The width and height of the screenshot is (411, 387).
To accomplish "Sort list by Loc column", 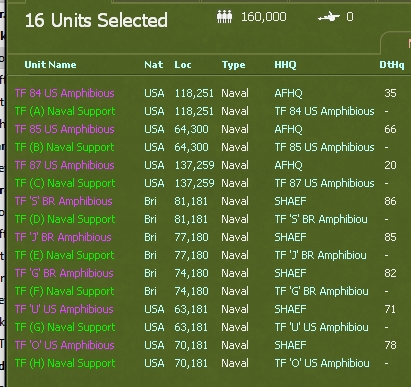I will pyautogui.click(x=183, y=65).
